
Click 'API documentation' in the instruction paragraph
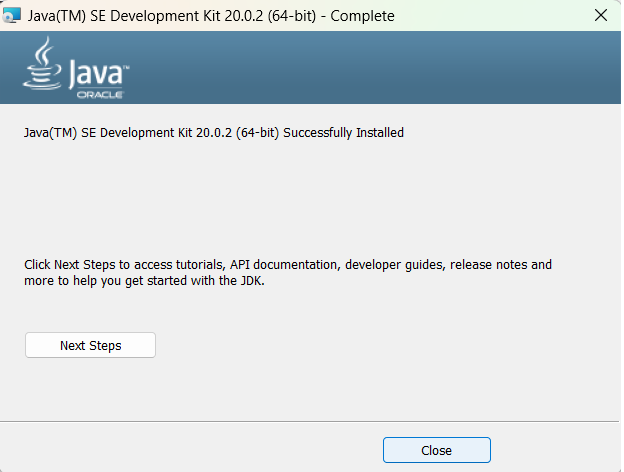(x=285, y=265)
